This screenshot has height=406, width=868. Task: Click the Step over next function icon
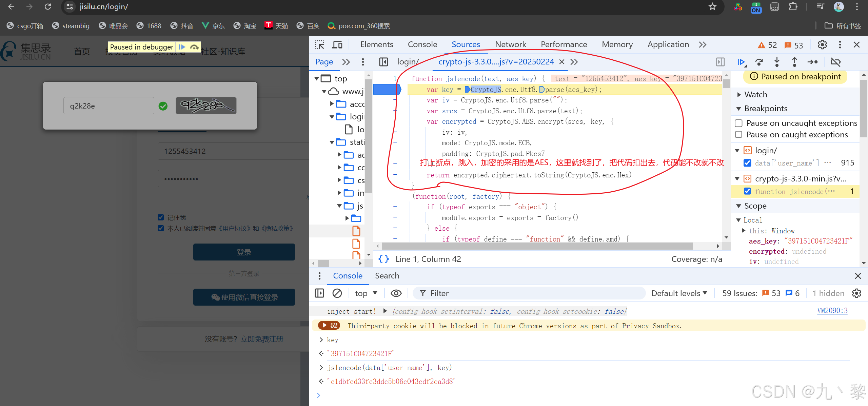click(x=759, y=62)
